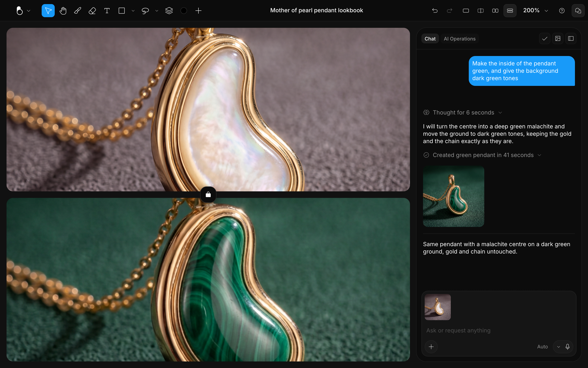Open the help question mark icon
This screenshot has width=588, height=368.
tap(562, 10)
